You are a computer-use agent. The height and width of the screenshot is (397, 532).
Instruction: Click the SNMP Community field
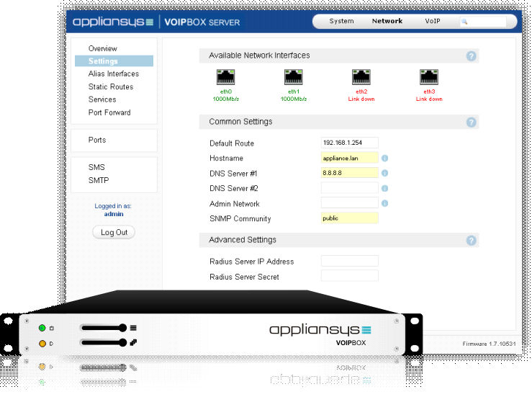(x=349, y=218)
